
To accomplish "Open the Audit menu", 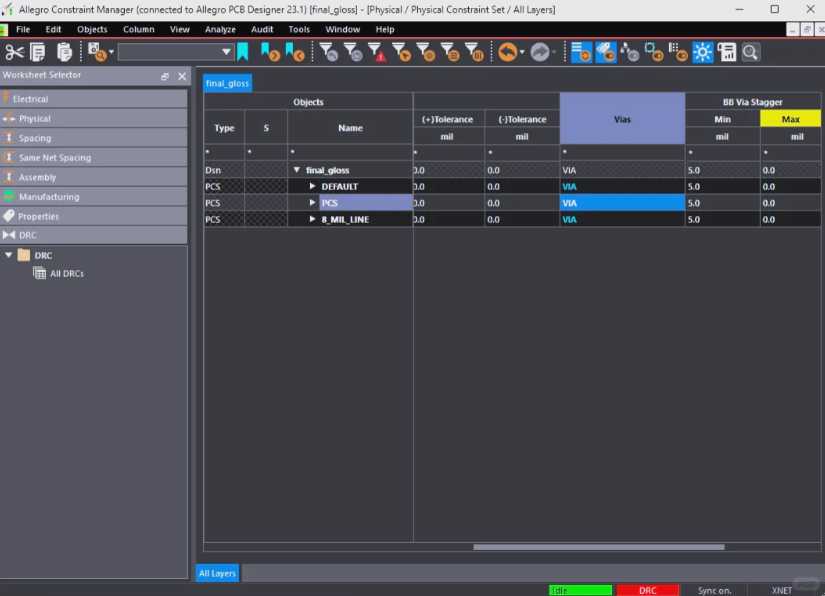I will (261, 29).
